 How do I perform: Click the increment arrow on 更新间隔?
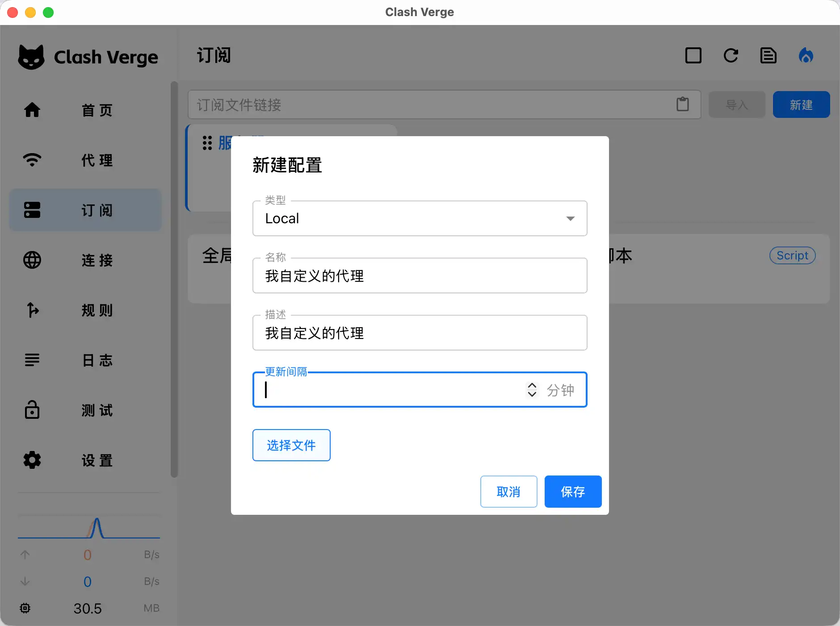[532, 385]
